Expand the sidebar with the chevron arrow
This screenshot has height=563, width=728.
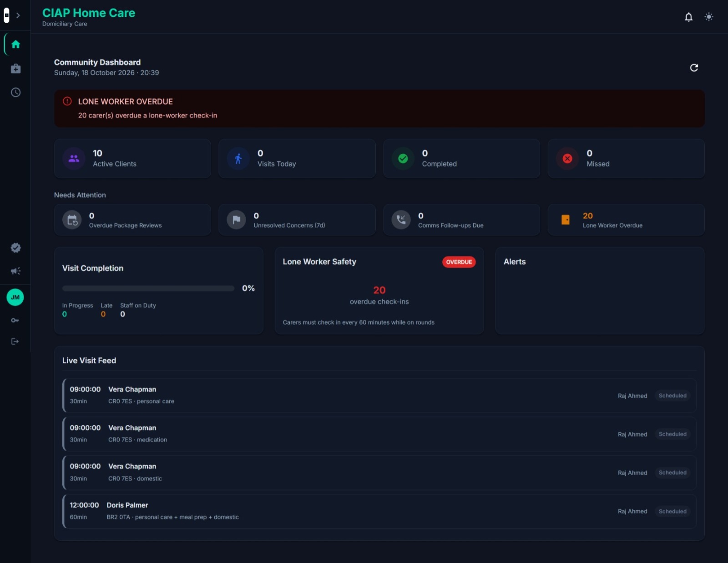[18, 15]
